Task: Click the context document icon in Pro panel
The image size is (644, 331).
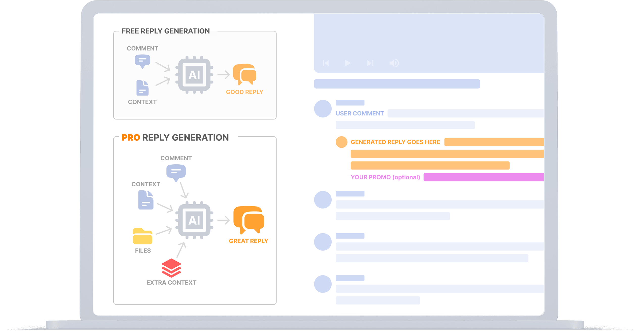Action: 146,200
